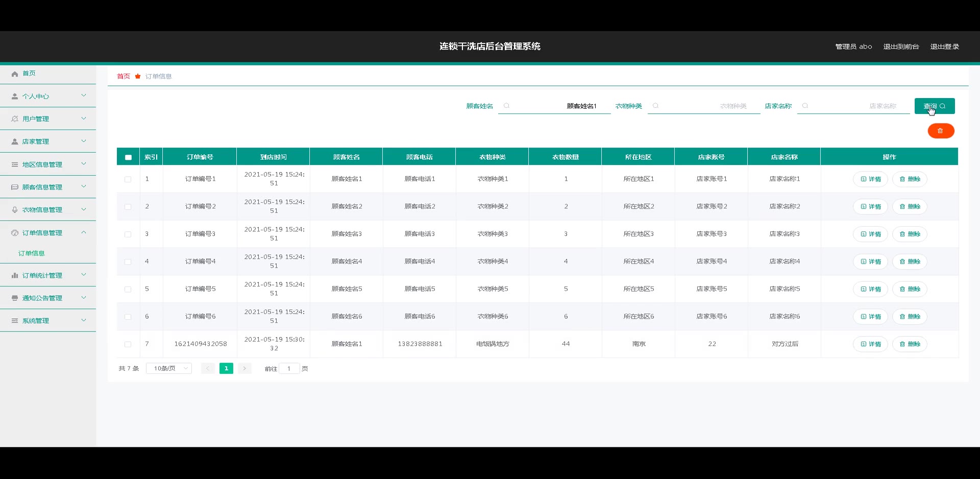Click the 个人中心 person icon
Image resolution: width=980 pixels, height=479 pixels.
(x=15, y=97)
